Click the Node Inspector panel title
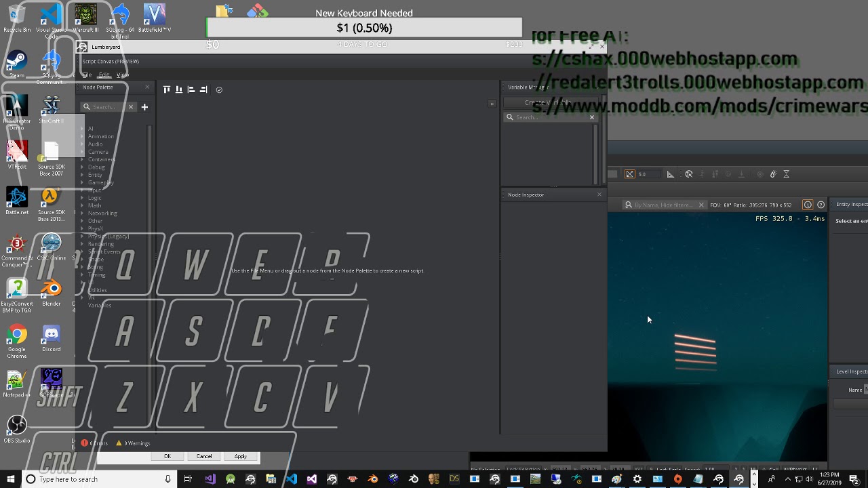Image resolution: width=868 pixels, height=488 pixels. (526, 195)
